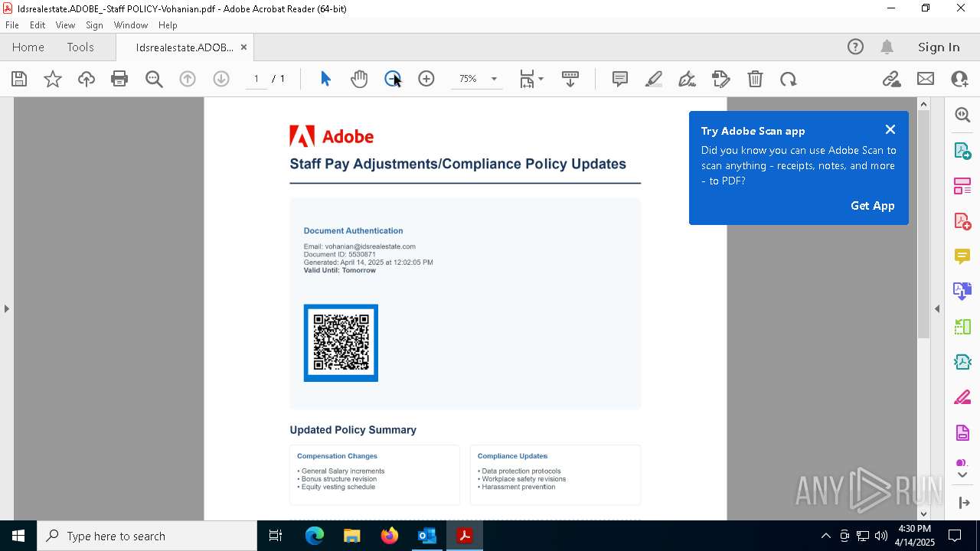Open the Fill & Sign pen tool

[x=688, y=79]
